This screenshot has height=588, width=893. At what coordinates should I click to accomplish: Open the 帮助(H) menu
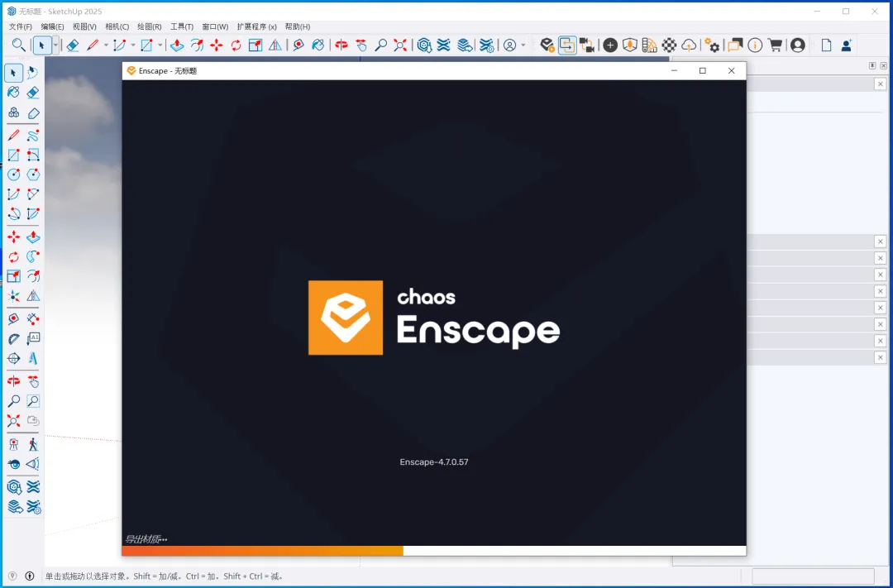pyautogui.click(x=298, y=26)
